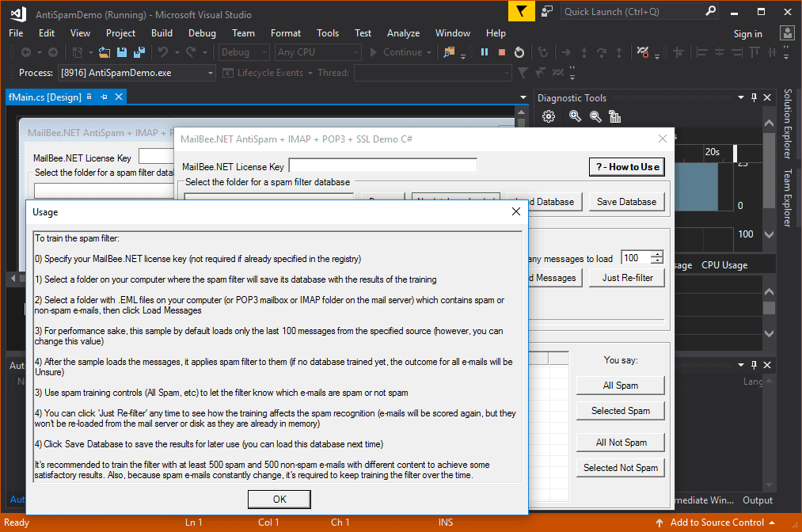Viewport: 802px width, 532px height.
Task: Select the CPU Usage tab
Action: (x=724, y=265)
